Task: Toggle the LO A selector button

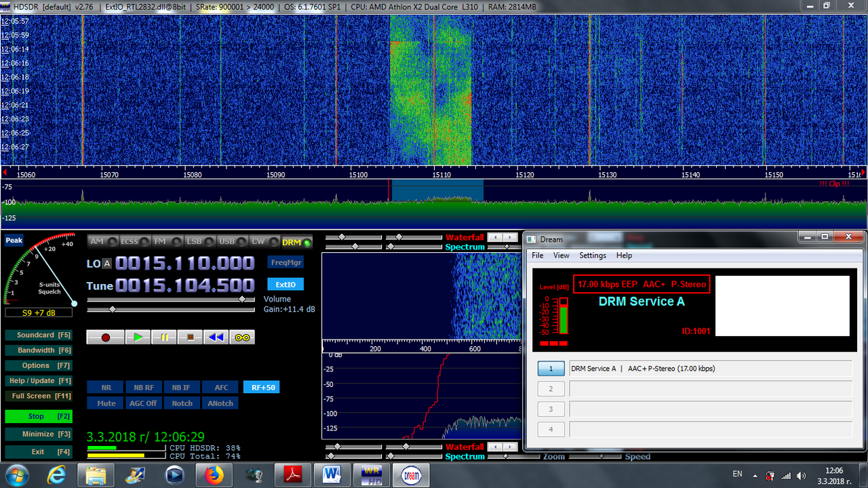Action: [107, 263]
